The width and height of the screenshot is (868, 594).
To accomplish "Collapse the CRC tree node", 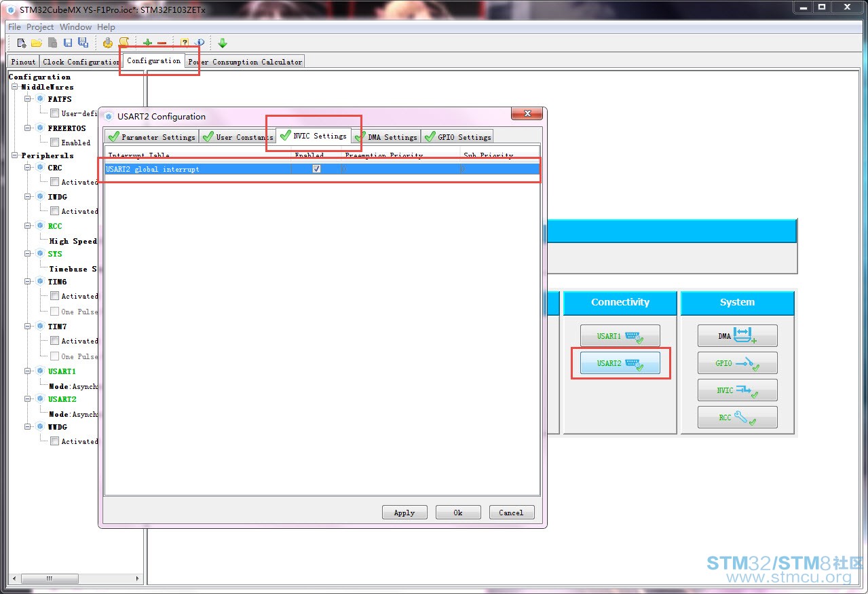I will pos(29,168).
